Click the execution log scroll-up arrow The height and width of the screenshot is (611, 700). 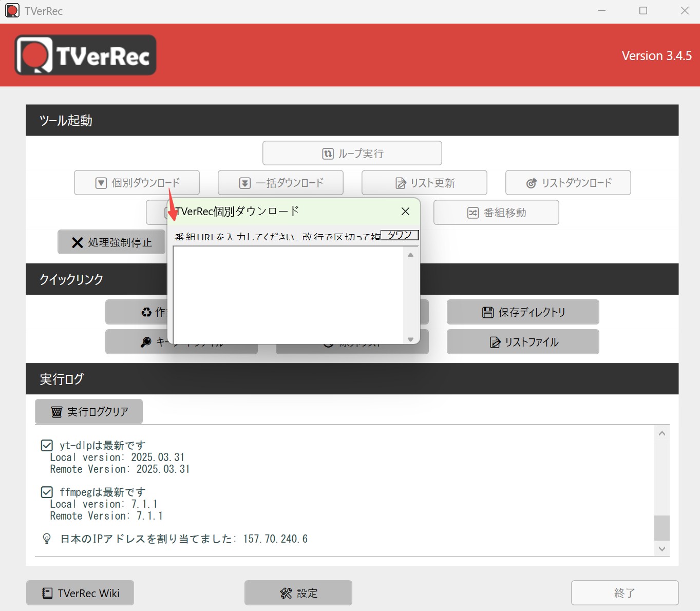coord(662,433)
